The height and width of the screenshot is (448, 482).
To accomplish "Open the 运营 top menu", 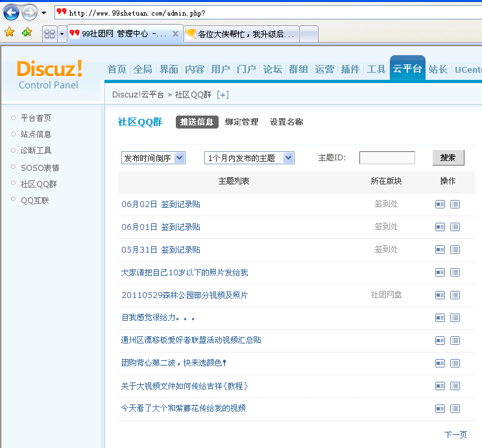I will pyautogui.click(x=324, y=69).
